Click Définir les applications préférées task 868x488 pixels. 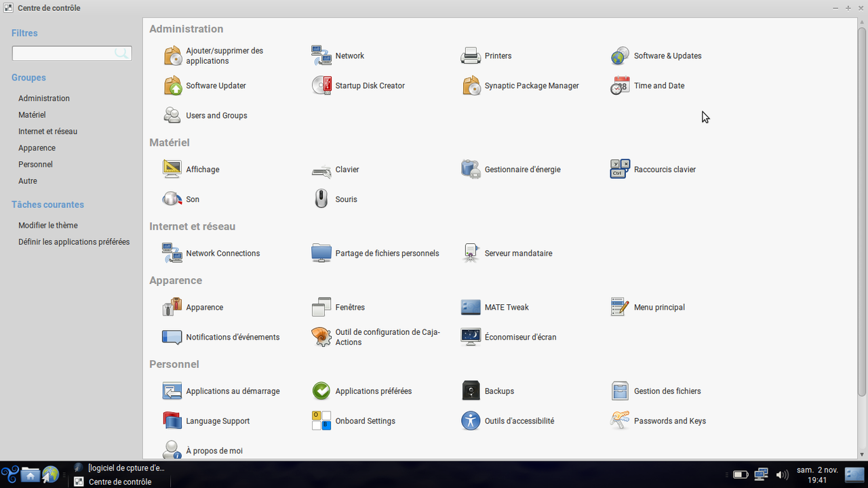74,242
